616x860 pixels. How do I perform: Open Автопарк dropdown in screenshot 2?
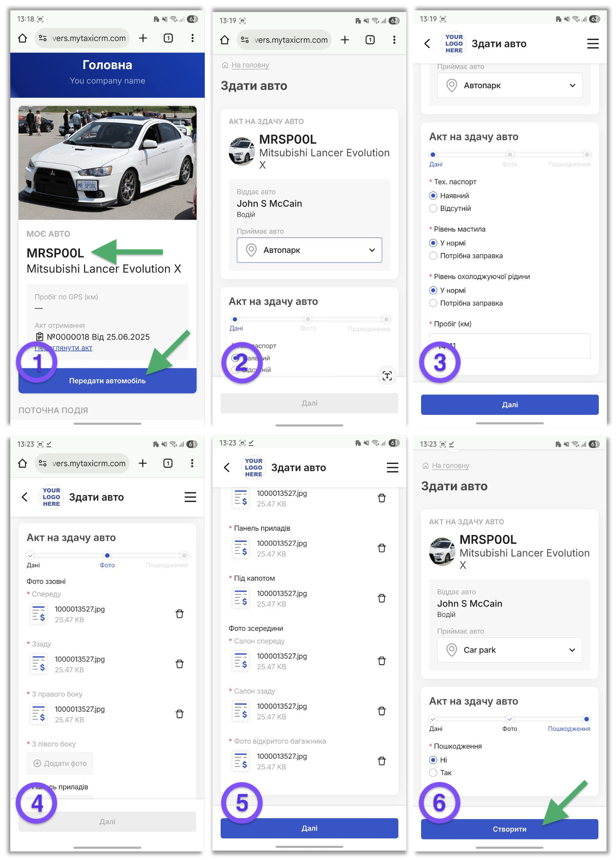(309, 250)
